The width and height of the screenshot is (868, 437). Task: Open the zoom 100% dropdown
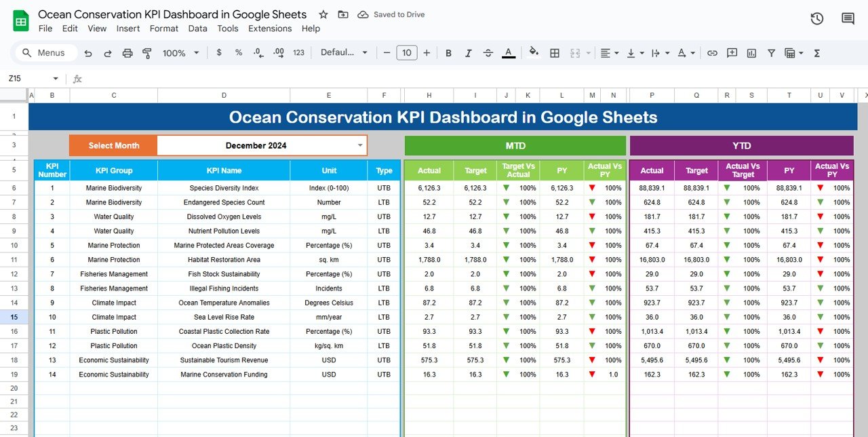[x=181, y=53]
